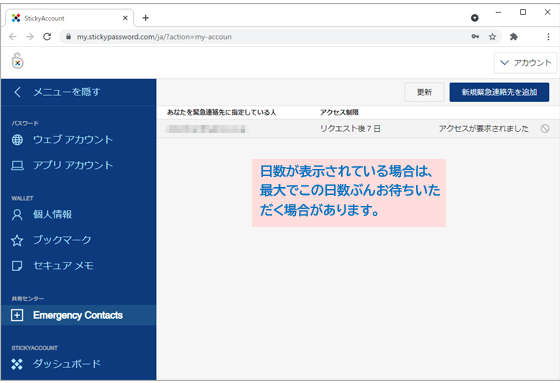The height and width of the screenshot is (383, 560).
Task: Open Chrome three-dot menu
Action: (548, 37)
